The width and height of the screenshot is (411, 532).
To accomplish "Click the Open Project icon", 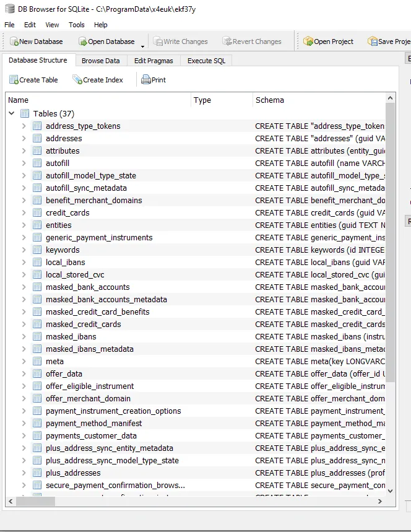I will 308,41.
